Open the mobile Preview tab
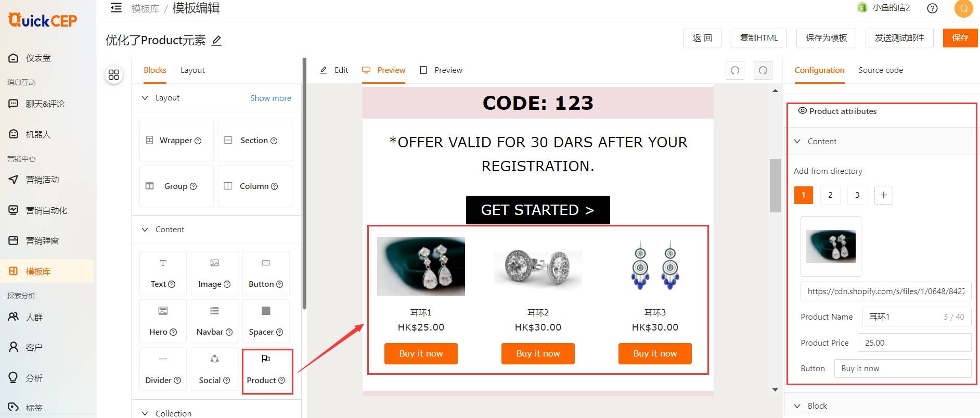Viewport: 980px width, 418px height. pyautogui.click(x=441, y=70)
